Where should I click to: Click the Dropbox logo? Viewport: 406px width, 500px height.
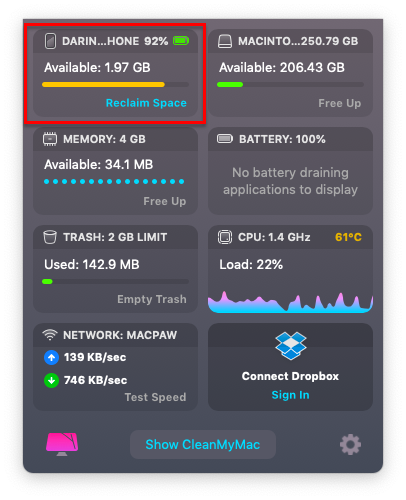click(290, 346)
